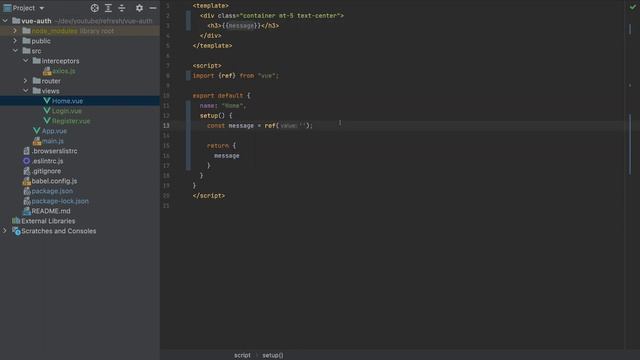Expand Scratches and Consoles
This screenshot has width=640, height=360.
tap(5, 231)
